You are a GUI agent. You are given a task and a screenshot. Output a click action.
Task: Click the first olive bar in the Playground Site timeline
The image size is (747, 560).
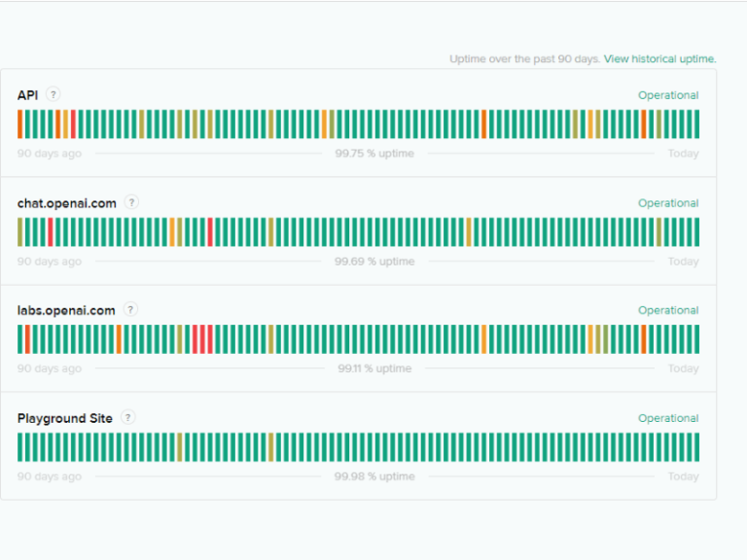180,447
